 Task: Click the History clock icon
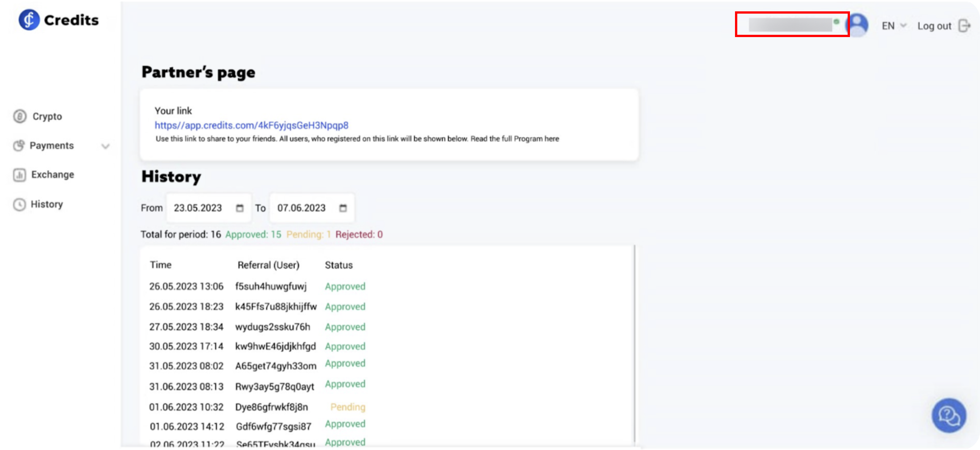19,205
